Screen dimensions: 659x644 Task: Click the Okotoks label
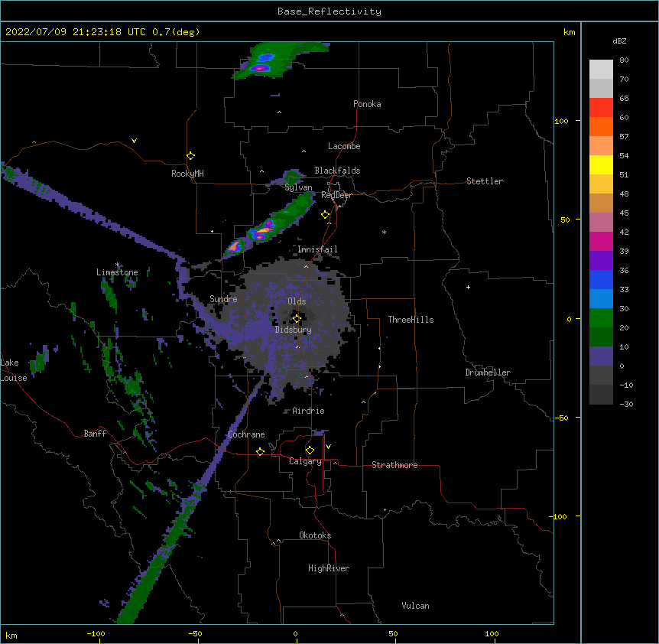click(315, 535)
